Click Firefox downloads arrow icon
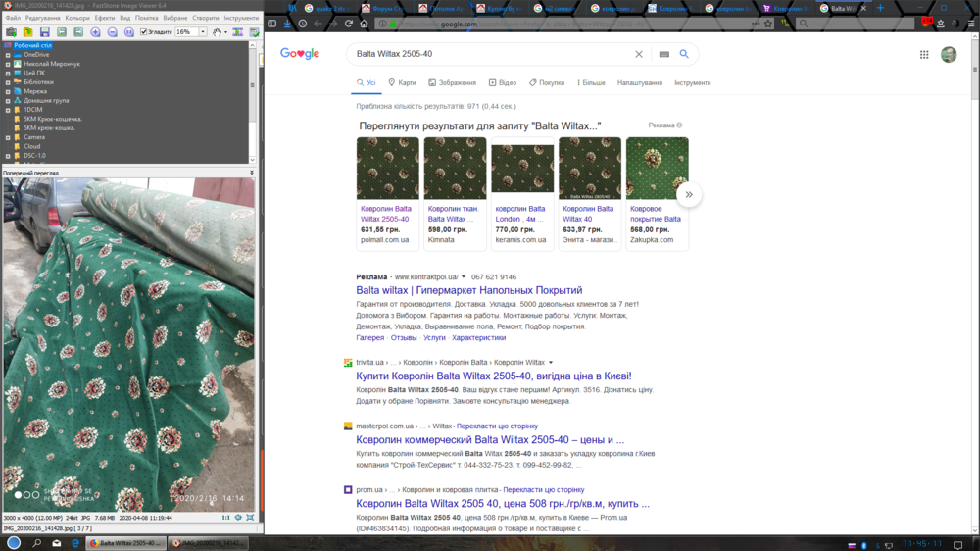 (x=287, y=24)
